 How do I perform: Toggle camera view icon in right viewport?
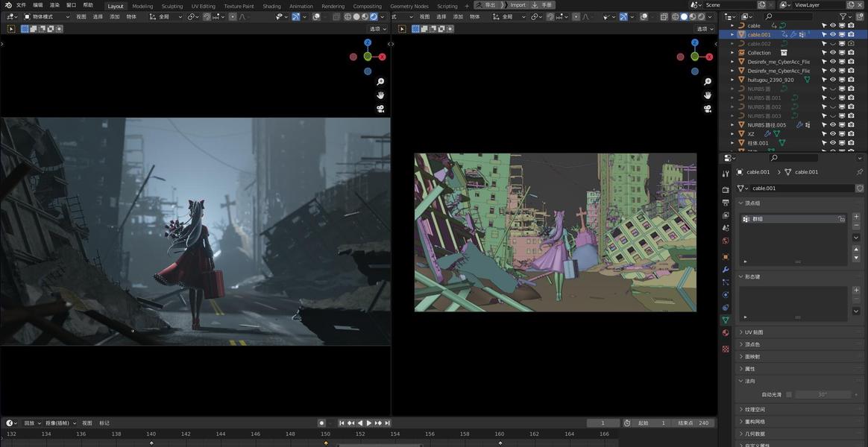[708, 109]
